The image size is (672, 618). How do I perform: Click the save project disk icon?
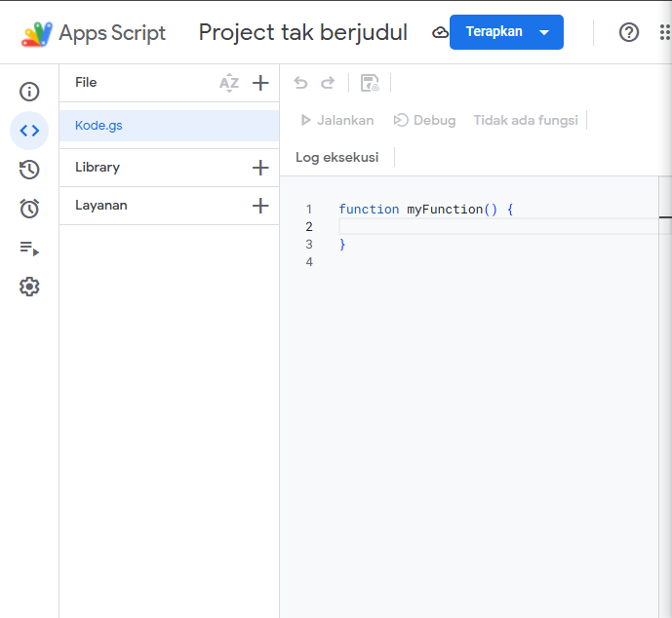(x=370, y=83)
